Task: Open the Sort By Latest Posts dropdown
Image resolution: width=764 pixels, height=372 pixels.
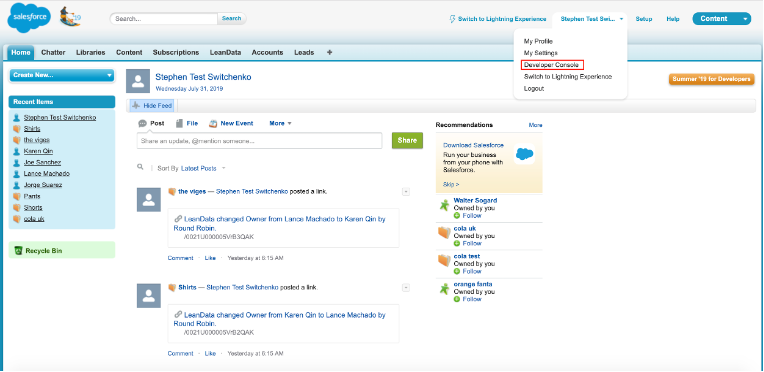Action: (x=203, y=168)
